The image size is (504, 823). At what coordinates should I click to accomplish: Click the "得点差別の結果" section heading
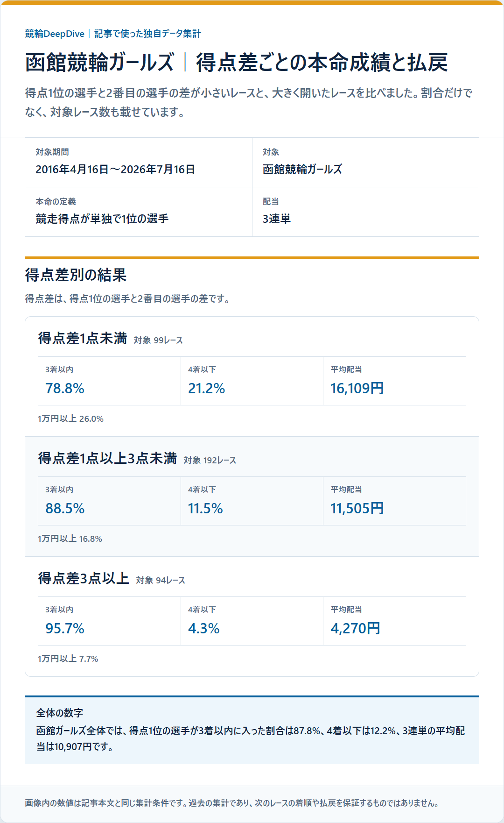coord(76,275)
